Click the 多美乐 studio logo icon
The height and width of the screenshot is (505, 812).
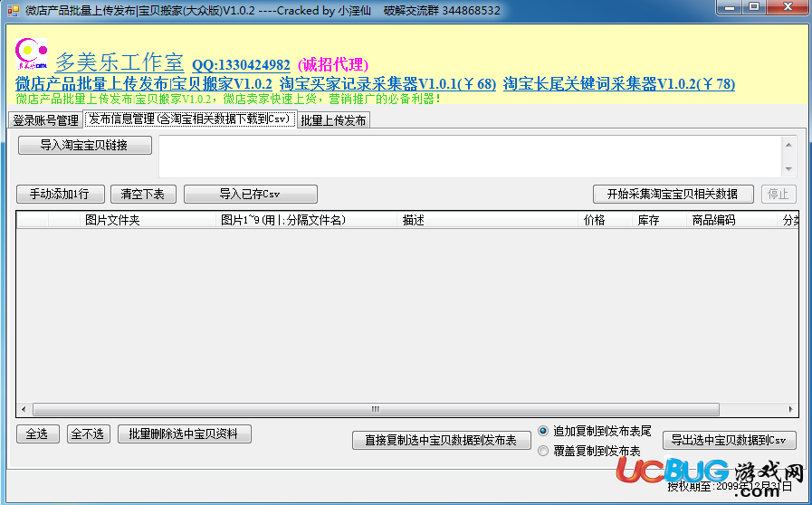[x=31, y=54]
